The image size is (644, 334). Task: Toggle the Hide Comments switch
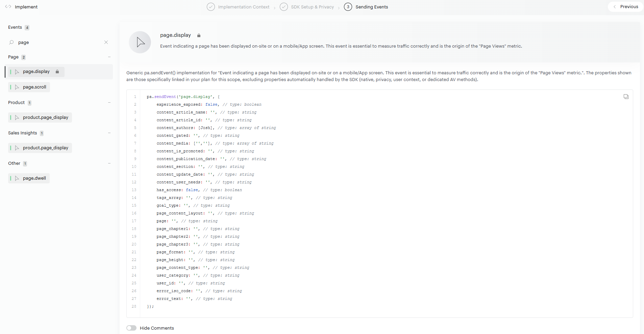(131, 328)
